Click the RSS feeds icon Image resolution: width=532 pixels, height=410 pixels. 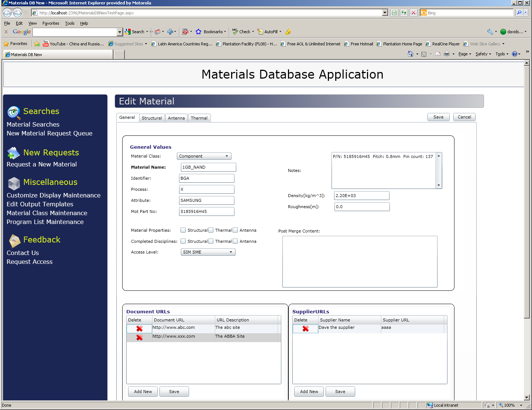[424, 54]
